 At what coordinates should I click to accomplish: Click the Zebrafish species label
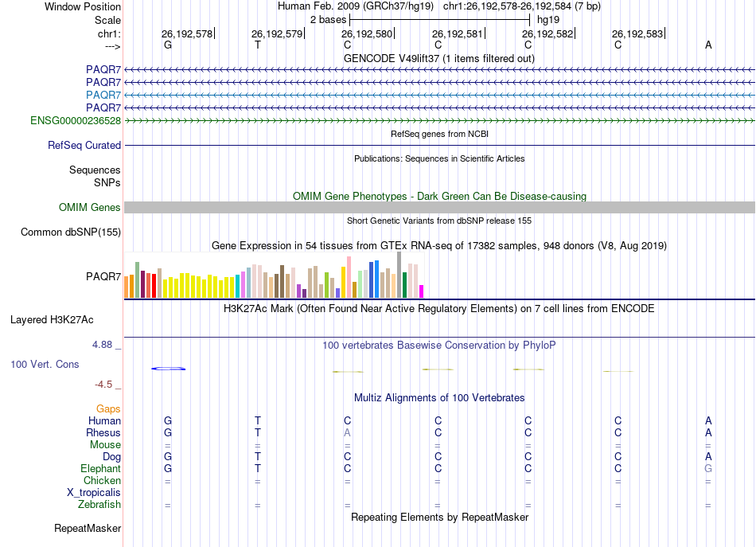click(x=99, y=505)
